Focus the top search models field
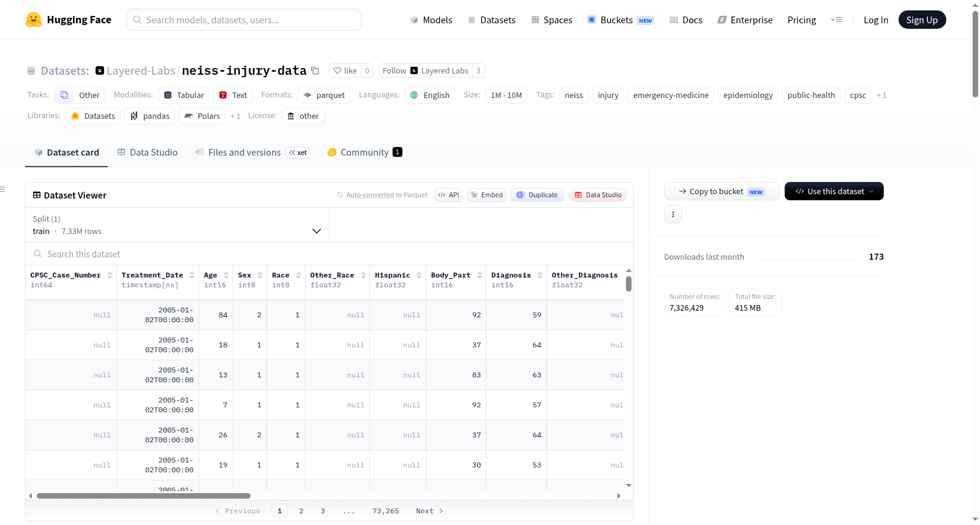This screenshot has height=525, width=980. pos(244,20)
